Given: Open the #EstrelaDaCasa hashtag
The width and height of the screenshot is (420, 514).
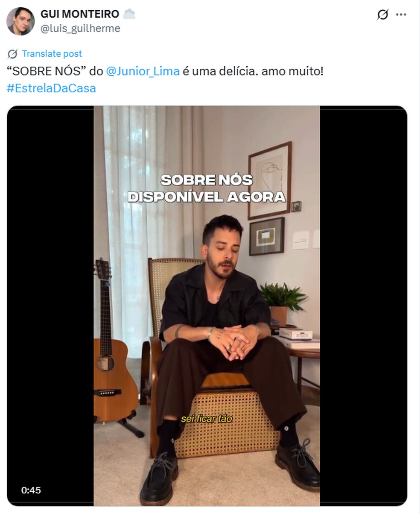Looking at the screenshot, I should click(51, 88).
